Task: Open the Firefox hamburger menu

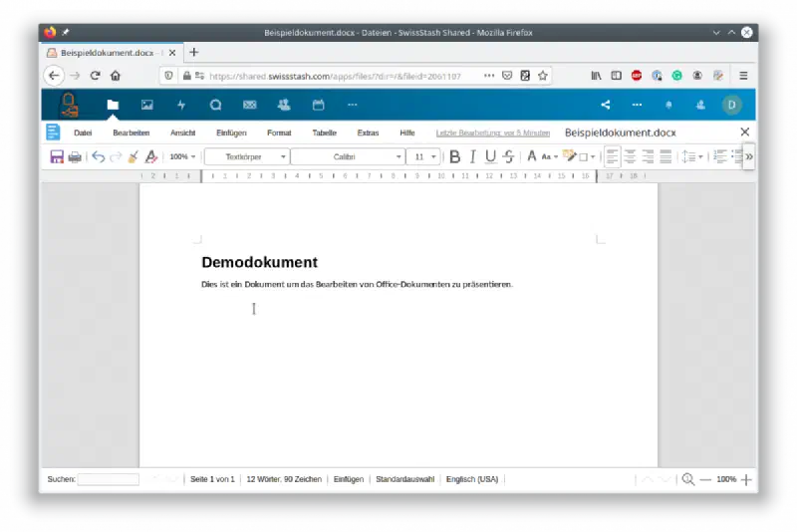Action: (743, 76)
